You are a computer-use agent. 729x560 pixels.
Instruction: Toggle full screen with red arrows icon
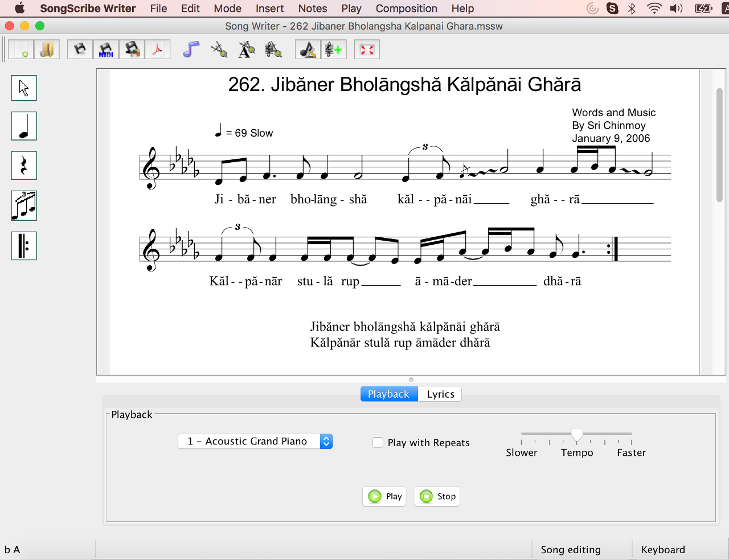tap(367, 50)
